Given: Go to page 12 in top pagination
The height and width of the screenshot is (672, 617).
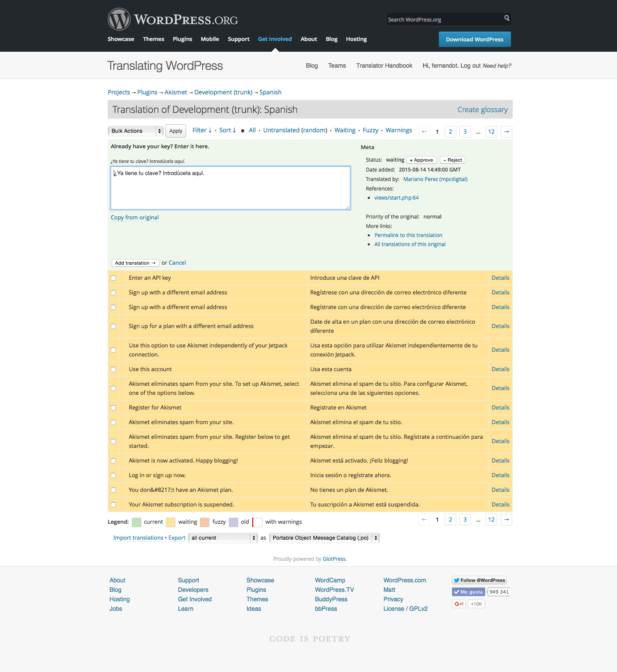Looking at the screenshot, I should 491,131.
